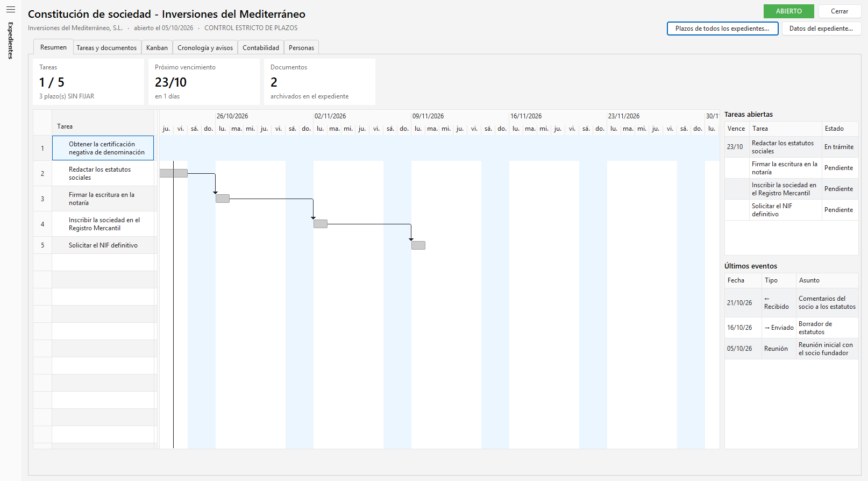Click the Asunto column header in Últimos eventos

click(x=827, y=280)
